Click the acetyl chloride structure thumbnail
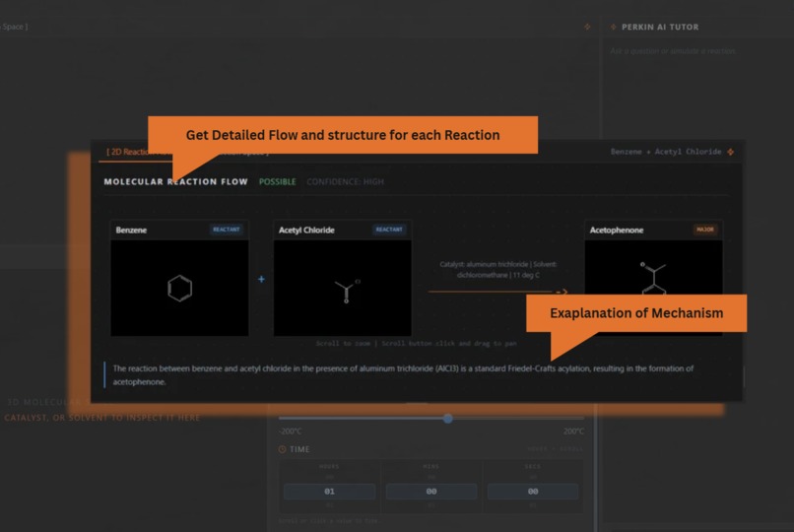The height and width of the screenshot is (532, 794). click(x=342, y=288)
